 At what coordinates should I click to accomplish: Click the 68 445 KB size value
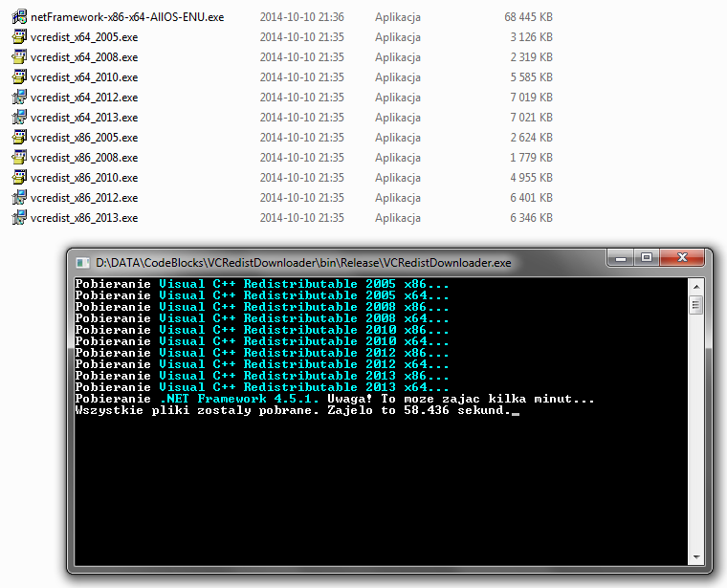[529, 17]
